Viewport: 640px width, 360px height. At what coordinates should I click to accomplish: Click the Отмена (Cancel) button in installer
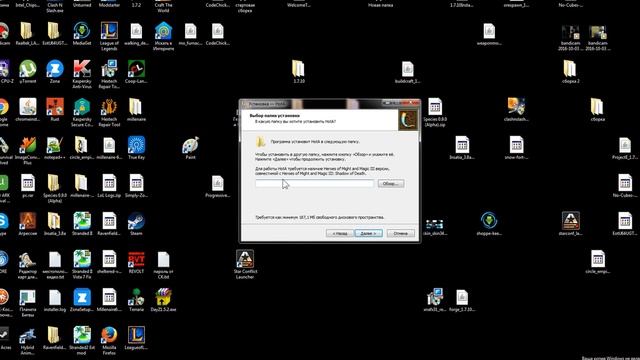click(x=401, y=233)
